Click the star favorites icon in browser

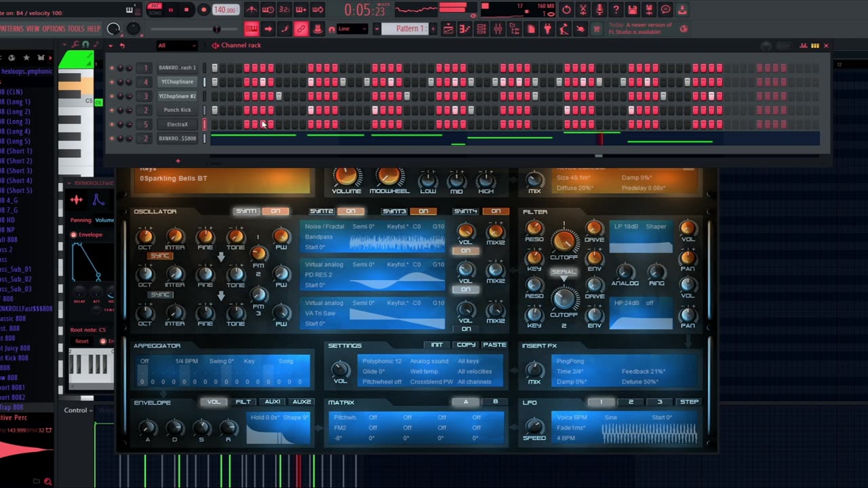tap(27, 58)
